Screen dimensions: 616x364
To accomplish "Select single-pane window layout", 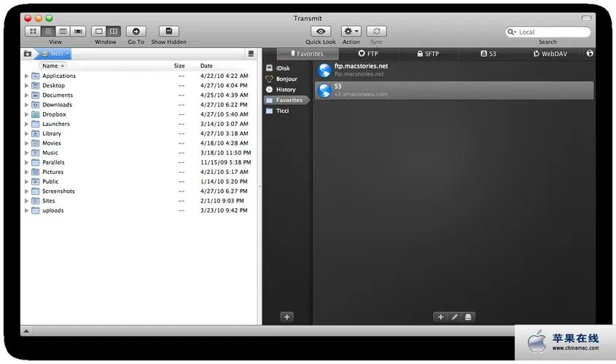I will [98, 31].
